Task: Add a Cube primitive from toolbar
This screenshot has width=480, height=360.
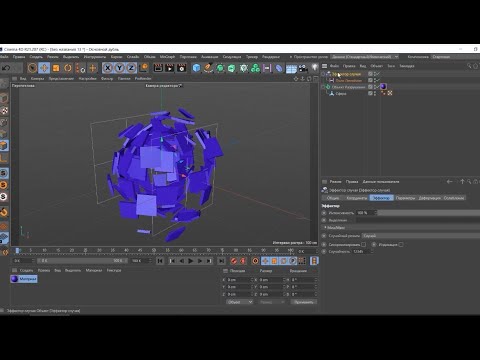Action: (x=196, y=68)
